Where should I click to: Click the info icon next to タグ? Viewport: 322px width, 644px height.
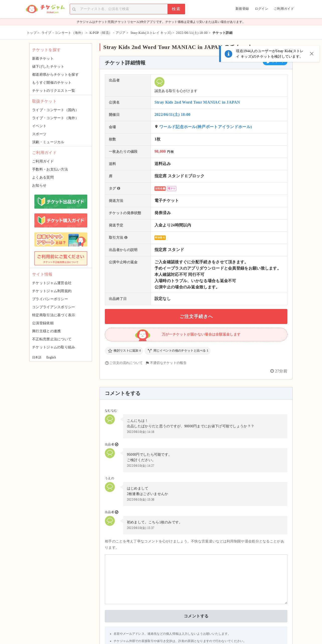pyautogui.click(x=119, y=188)
